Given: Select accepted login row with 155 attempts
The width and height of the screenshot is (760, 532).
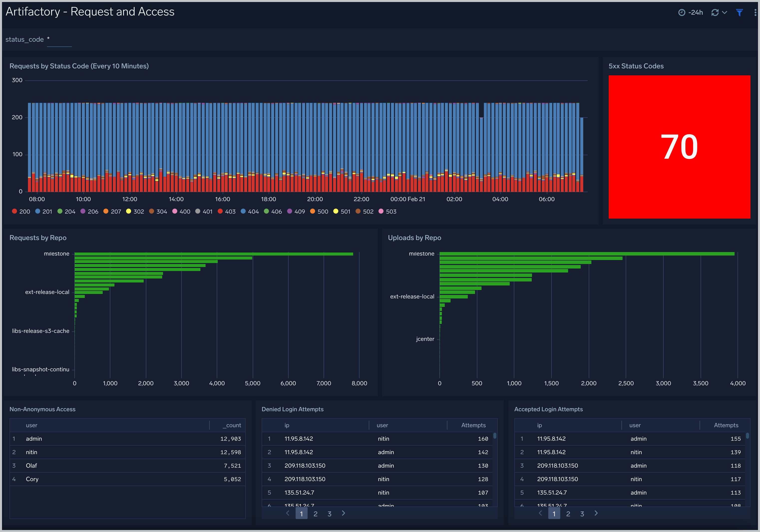Looking at the screenshot, I should click(x=630, y=439).
